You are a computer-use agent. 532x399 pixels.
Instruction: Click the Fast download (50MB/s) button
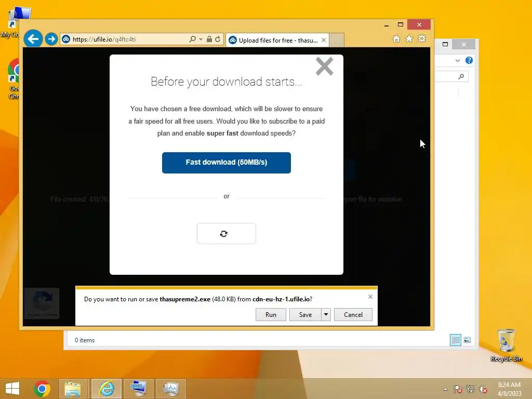(x=227, y=163)
